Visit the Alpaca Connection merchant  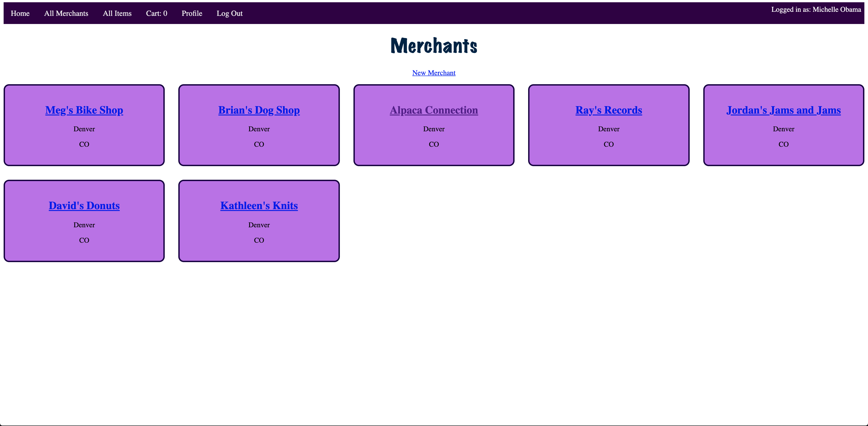(434, 110)
